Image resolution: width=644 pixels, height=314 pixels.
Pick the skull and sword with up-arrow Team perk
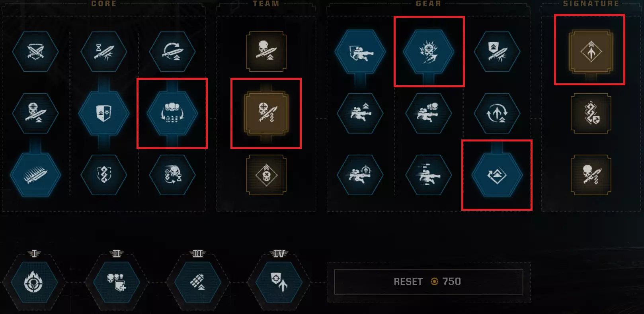(x=266, y=52)
